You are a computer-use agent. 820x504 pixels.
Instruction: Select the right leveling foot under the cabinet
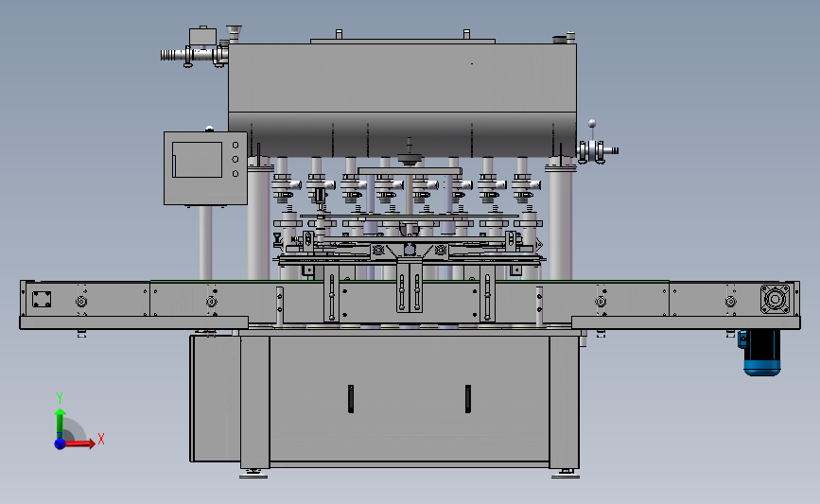pos(566,473)
